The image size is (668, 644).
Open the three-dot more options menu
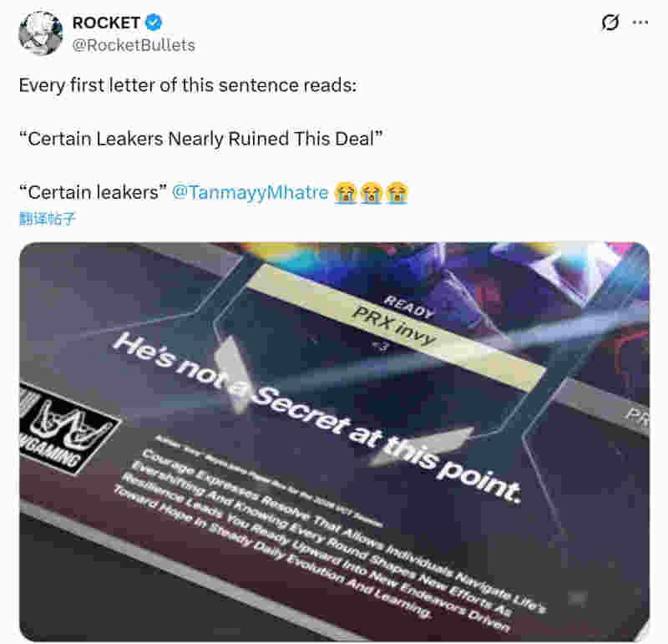point(640,23)
